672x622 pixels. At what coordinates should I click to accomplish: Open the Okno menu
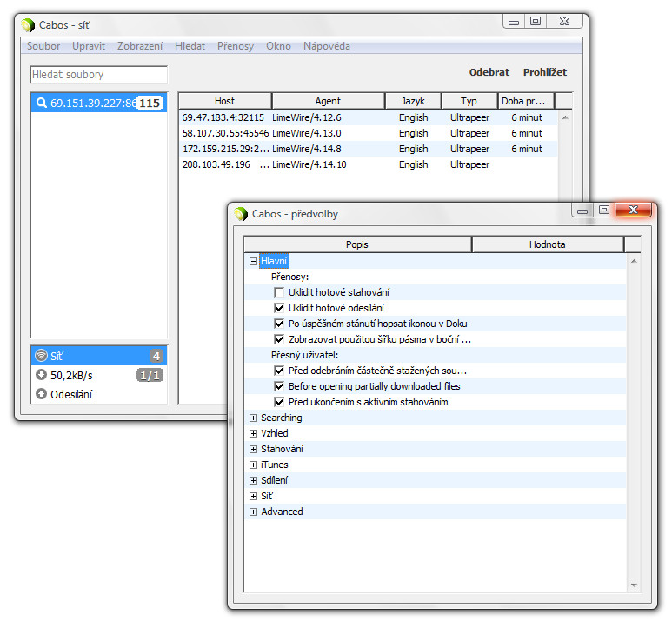pos(278,46)
